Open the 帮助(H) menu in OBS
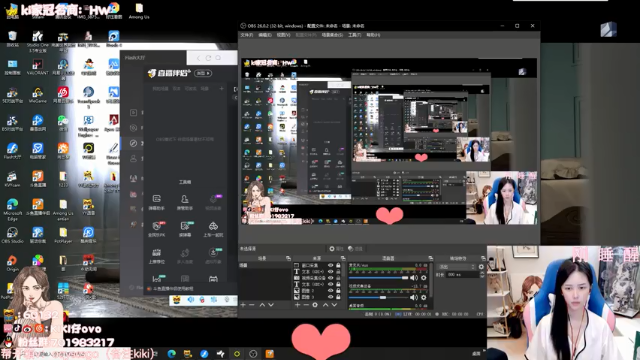The image size is (640, 360). pyautogui.click(x=373, y=35)
